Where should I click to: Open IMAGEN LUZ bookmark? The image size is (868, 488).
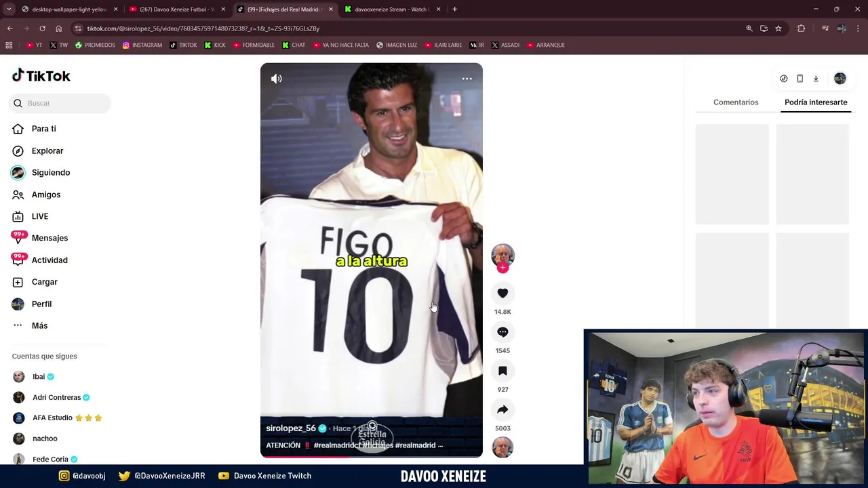tap(396, 45)
